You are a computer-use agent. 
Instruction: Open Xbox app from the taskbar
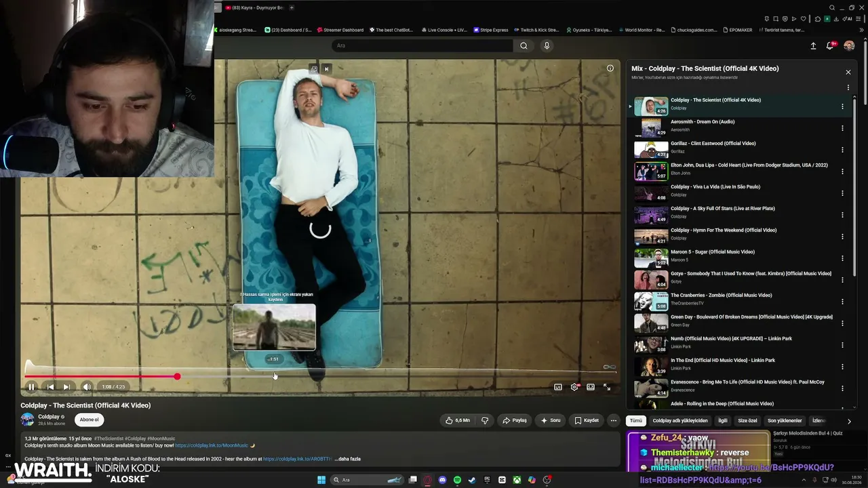(x=517, y=480)
